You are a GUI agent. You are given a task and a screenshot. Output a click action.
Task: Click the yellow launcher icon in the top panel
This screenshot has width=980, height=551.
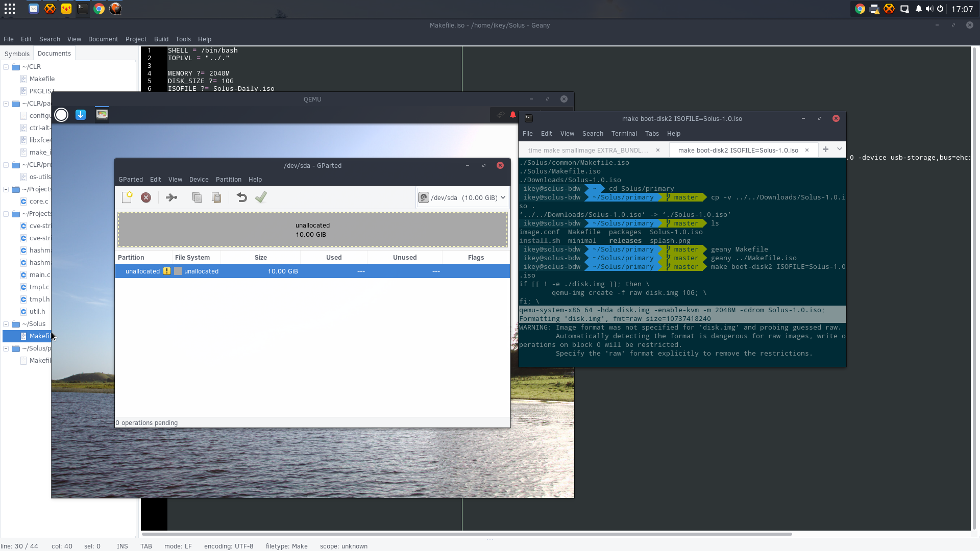[x=66, y=9]
